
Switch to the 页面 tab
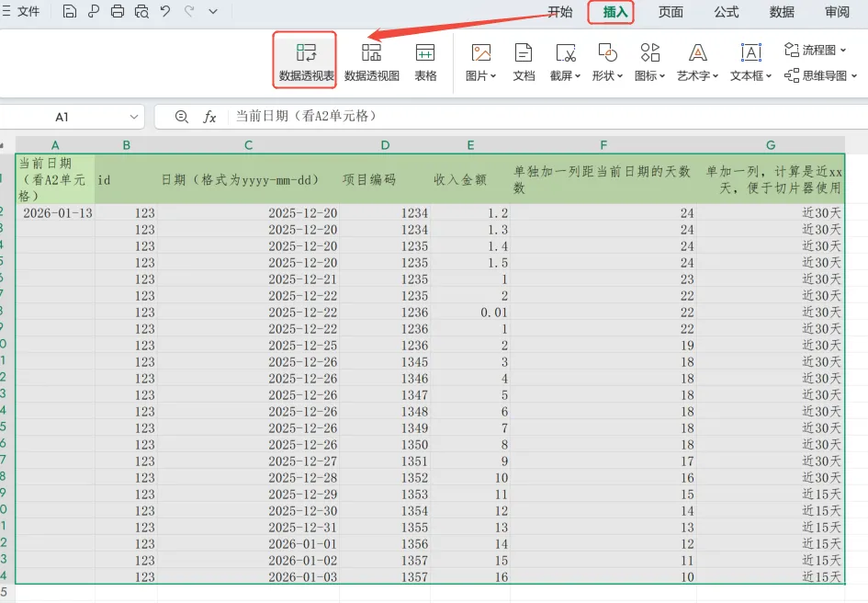click(x=671, y=12)
